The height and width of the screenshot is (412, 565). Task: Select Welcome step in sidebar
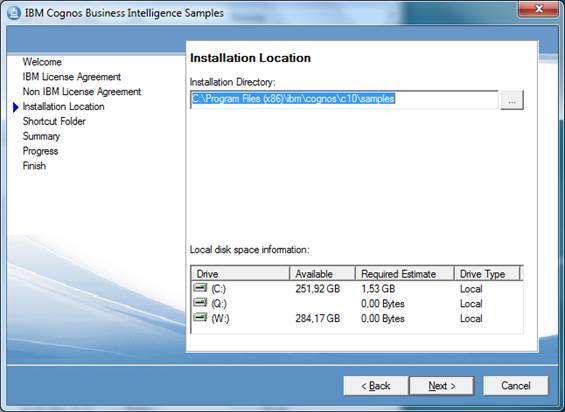[42, 62]
